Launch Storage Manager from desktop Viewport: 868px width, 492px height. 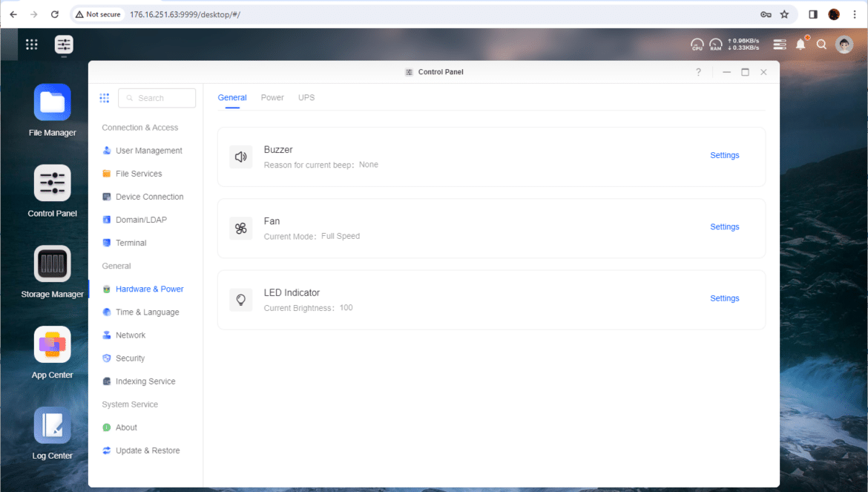tap(52, 264)
